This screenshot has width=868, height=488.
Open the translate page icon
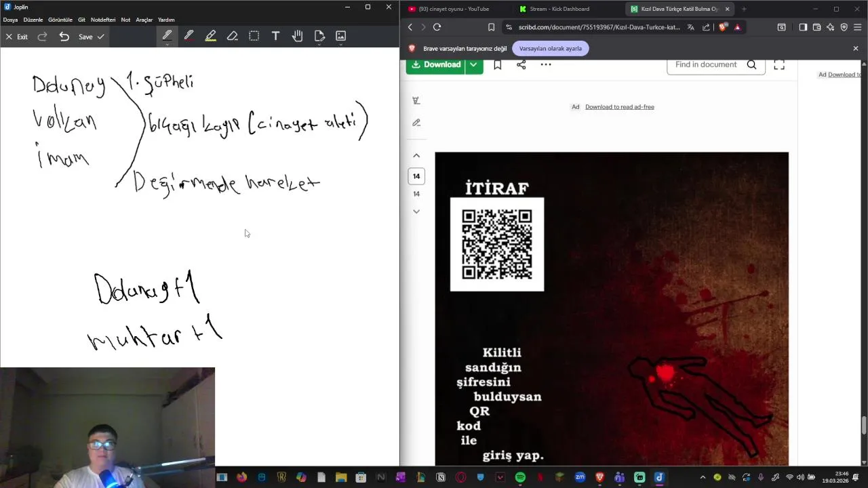click(690, 27)
